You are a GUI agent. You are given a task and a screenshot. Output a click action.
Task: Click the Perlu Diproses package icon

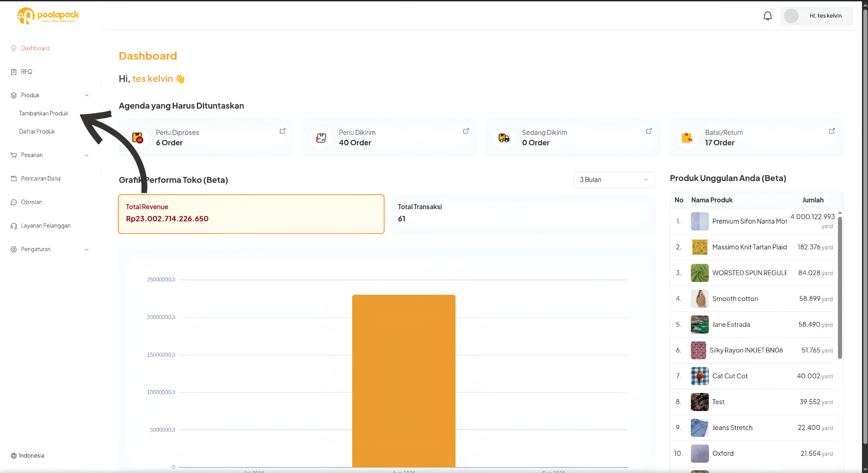(138, 138)
